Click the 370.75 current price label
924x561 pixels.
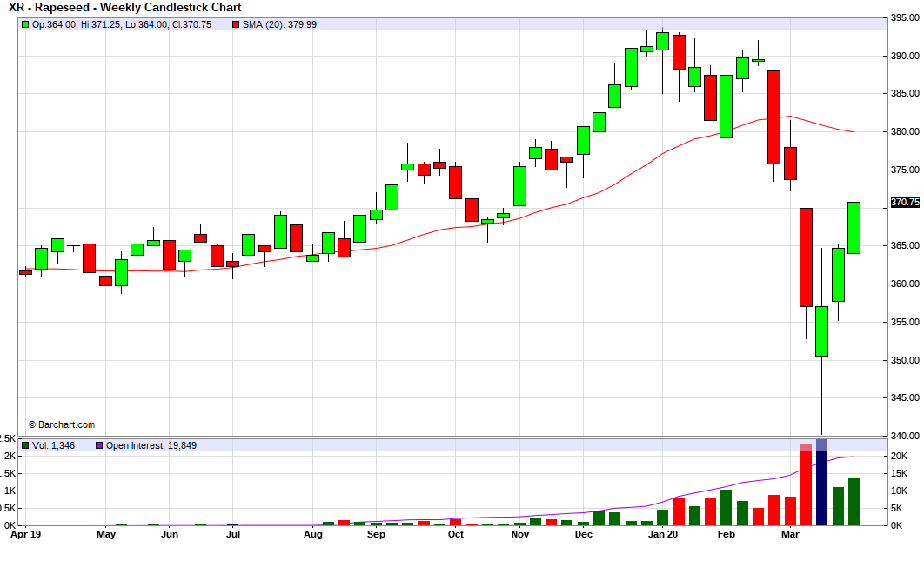click(905, 202)
